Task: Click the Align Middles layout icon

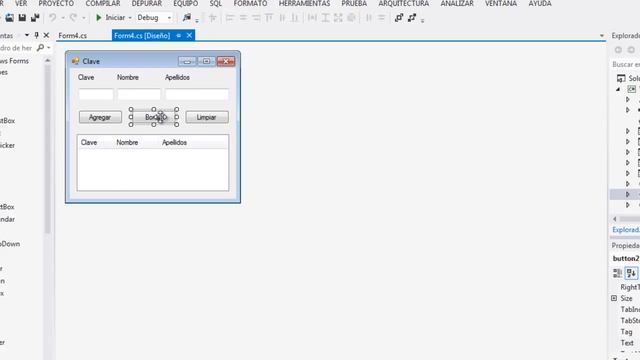Action: (282, 18)
